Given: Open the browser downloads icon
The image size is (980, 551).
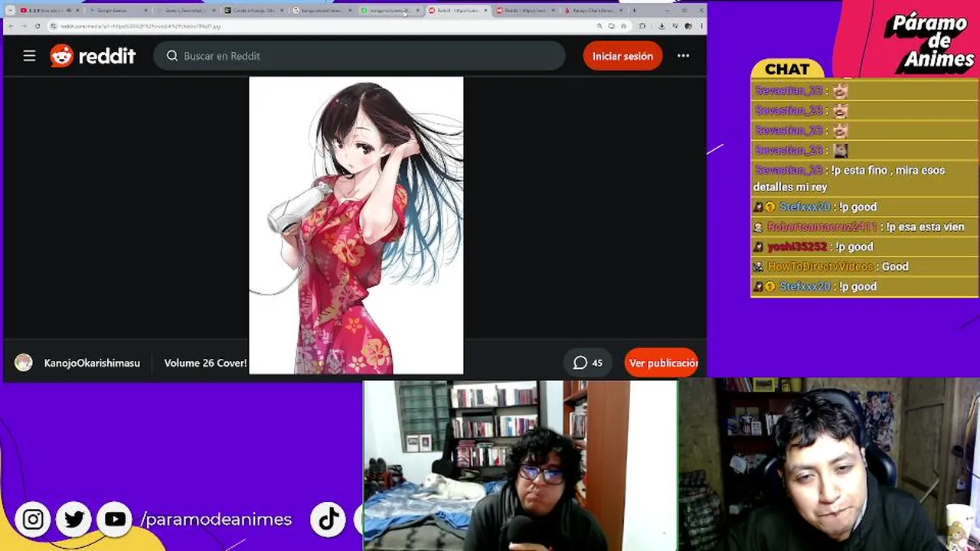Looking at the screenshot, I should click(661, 26).
